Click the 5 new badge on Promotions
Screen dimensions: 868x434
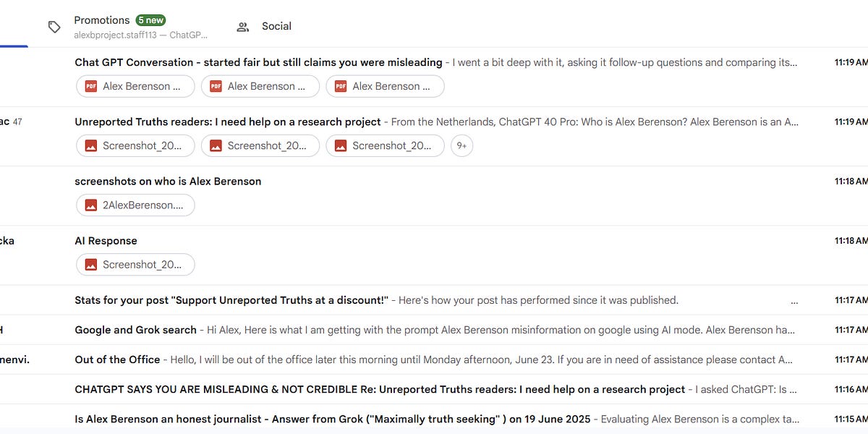(151, 20)
